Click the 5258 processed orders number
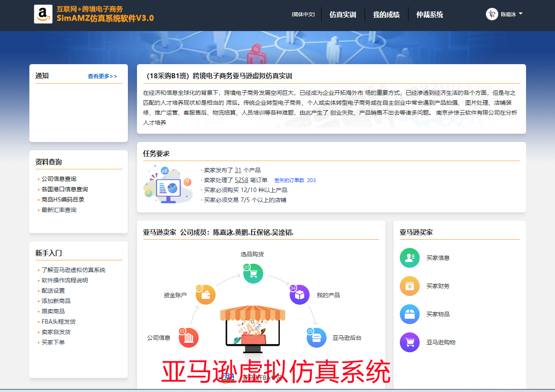The height and width of the screenshot is (392, 555). 241,180
